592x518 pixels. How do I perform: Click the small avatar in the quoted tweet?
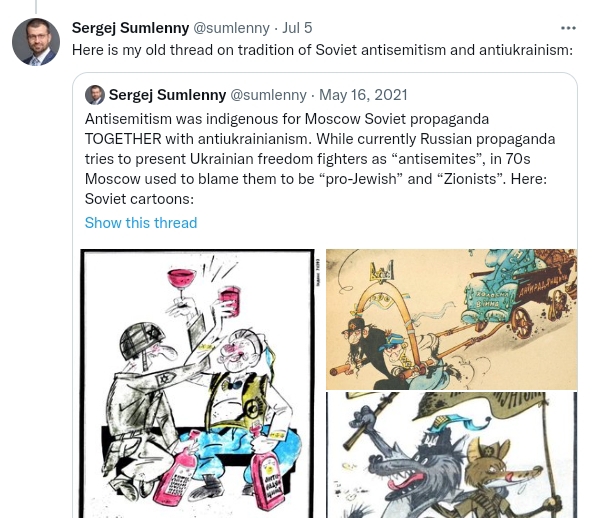point(95,95)
